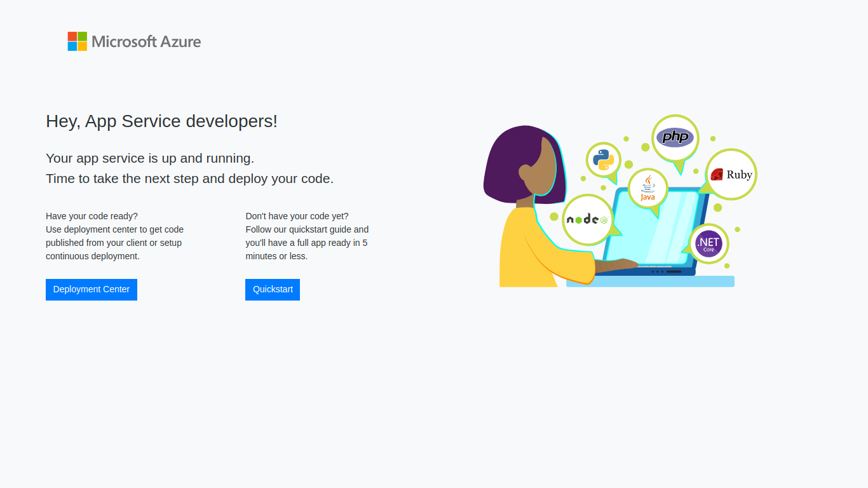The height and width of the screenshot is (488, 868).
Task: Click the text "minutes or less."
Action: tap(276, 256)
